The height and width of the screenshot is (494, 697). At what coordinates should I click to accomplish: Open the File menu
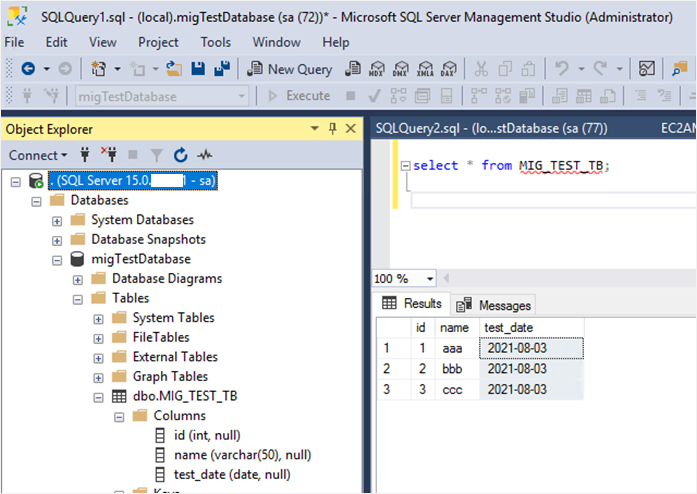point(14,42)
